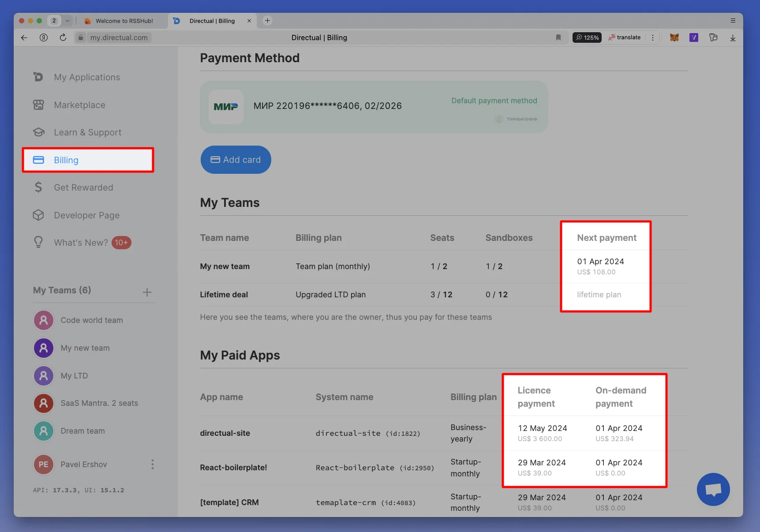Select My new team avatar in sidebar
Image resolution: width=760 pixels, height=532 pixels.
(44, 348)
